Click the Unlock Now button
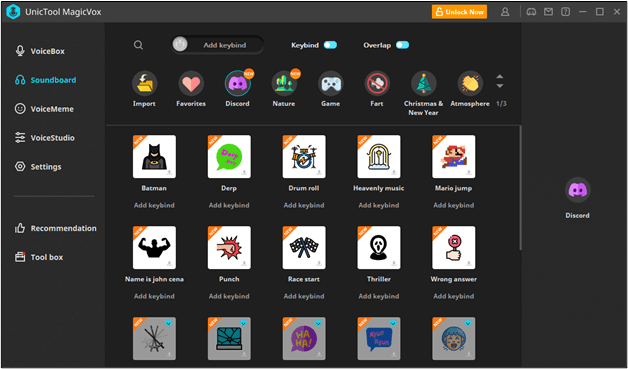 coord(459,12)
